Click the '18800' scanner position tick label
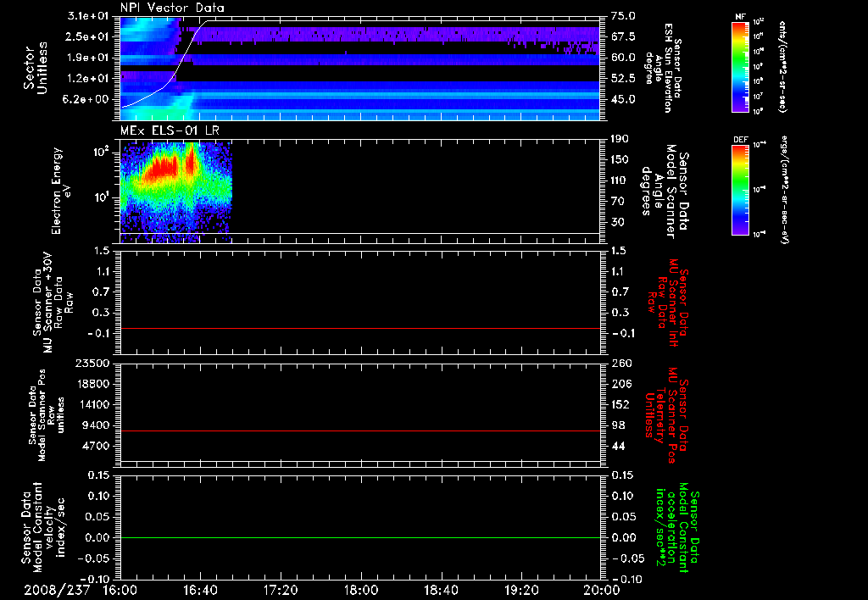 (x=92, y=384)
